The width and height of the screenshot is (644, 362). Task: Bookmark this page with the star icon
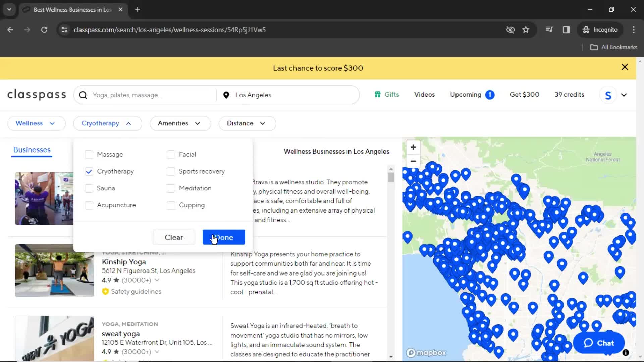click(526, 30)
